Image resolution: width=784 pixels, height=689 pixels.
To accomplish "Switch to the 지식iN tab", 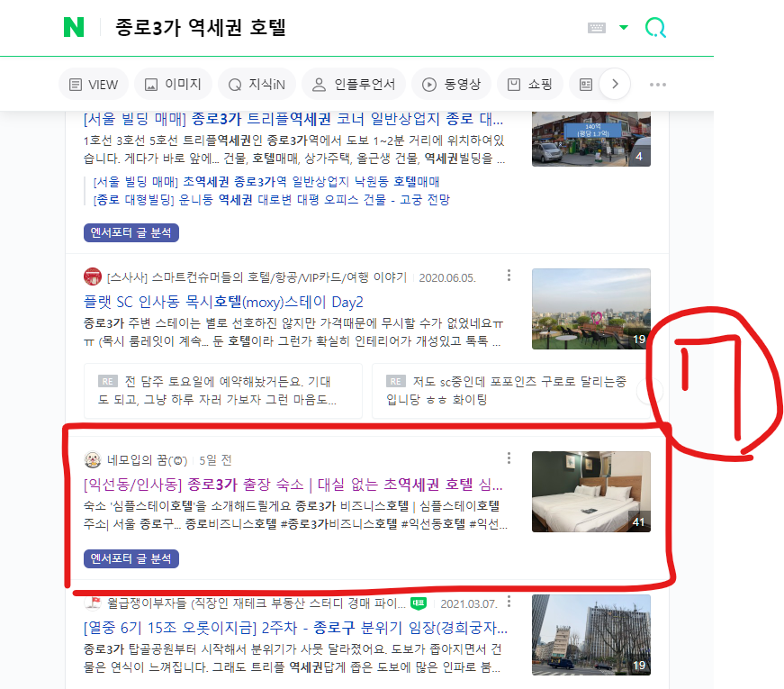I will tap(257, 84).
